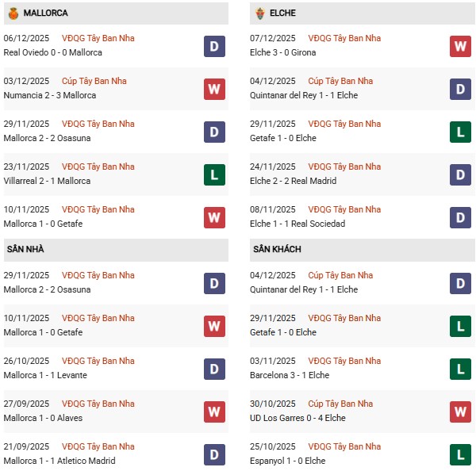Select the D badge beside Real Oviedo 0 - 0 Mallorca

click(214, 46)
